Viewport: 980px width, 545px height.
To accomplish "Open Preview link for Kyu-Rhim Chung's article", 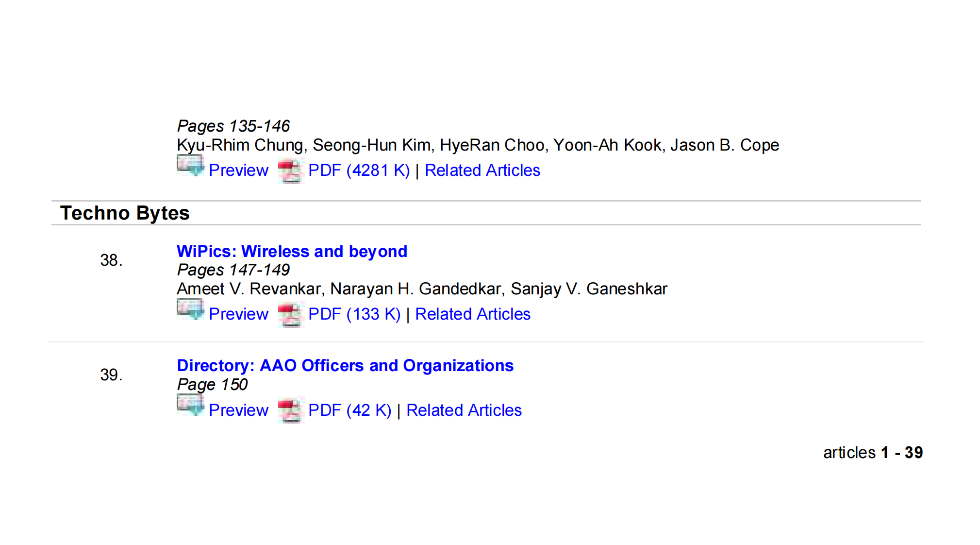I will (238, 170).
